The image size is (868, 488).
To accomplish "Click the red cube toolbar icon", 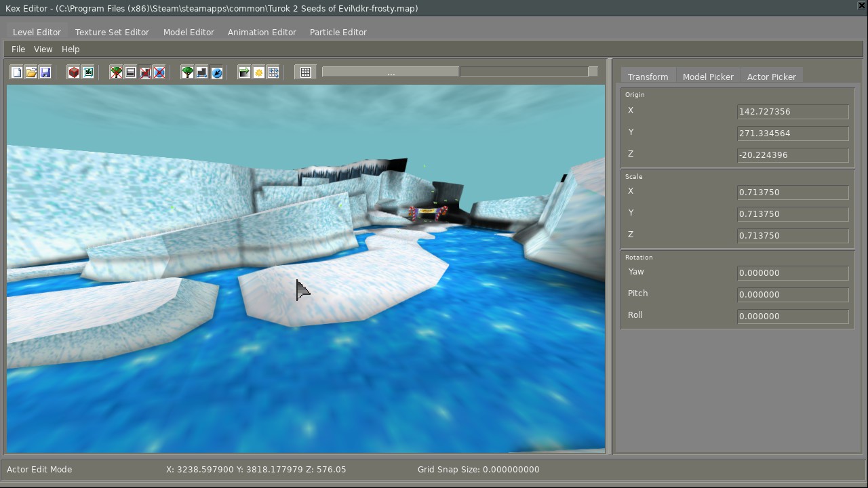I will pos(73,73).
